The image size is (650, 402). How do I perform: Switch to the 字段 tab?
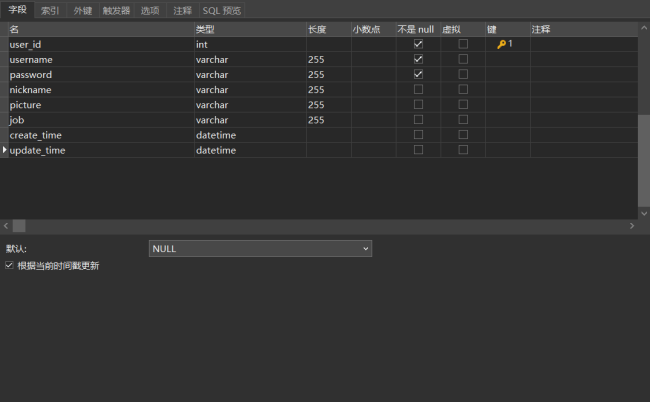[17, 10]
